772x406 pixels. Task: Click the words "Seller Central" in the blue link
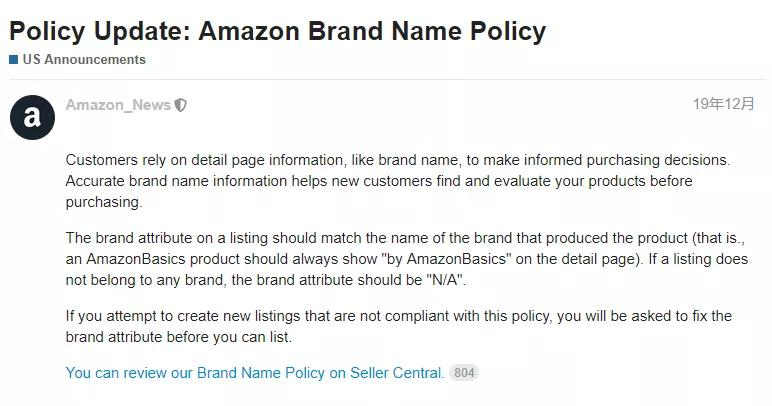397,373
